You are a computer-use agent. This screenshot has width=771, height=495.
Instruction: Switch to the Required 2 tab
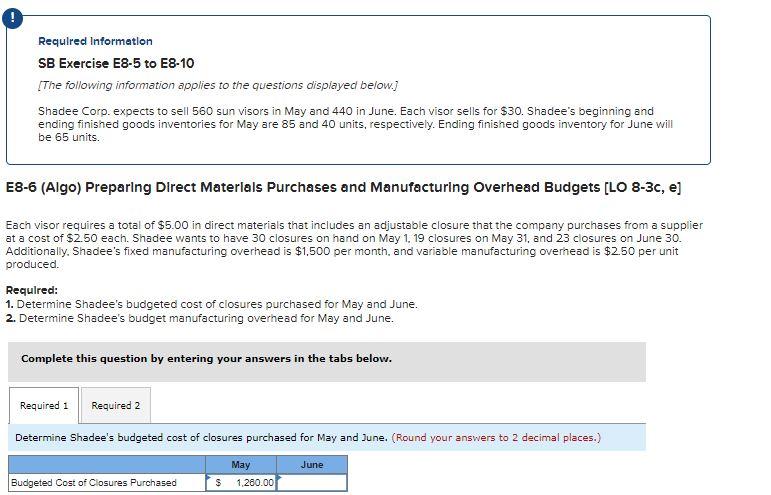tap(116, 406)
